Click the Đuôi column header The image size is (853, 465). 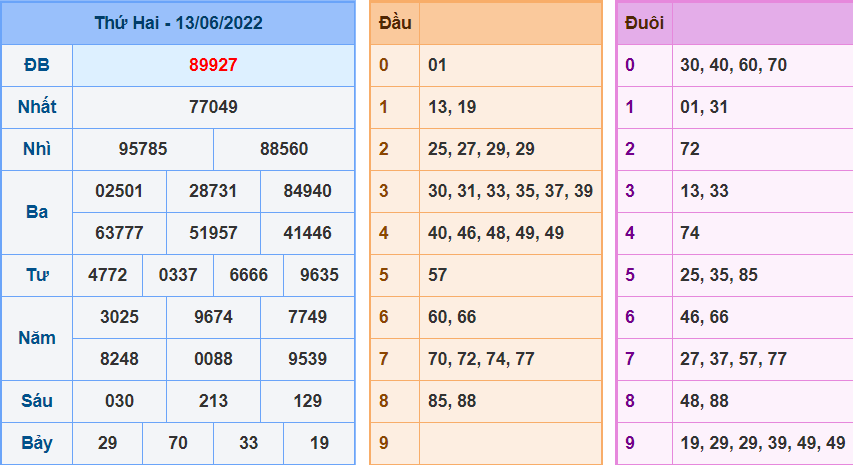644,23
